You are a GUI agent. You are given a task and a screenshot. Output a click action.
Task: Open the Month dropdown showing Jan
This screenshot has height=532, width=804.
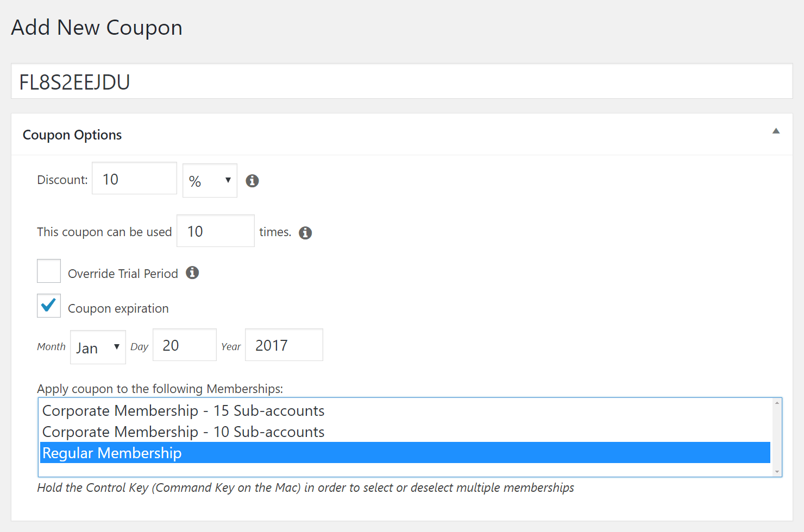point(98,347)
